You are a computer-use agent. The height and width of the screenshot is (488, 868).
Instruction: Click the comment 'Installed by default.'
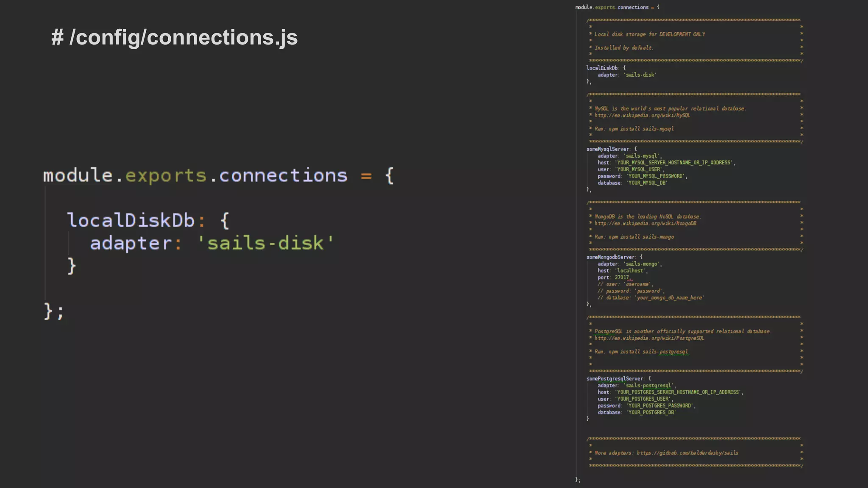[x=624, y=48]
